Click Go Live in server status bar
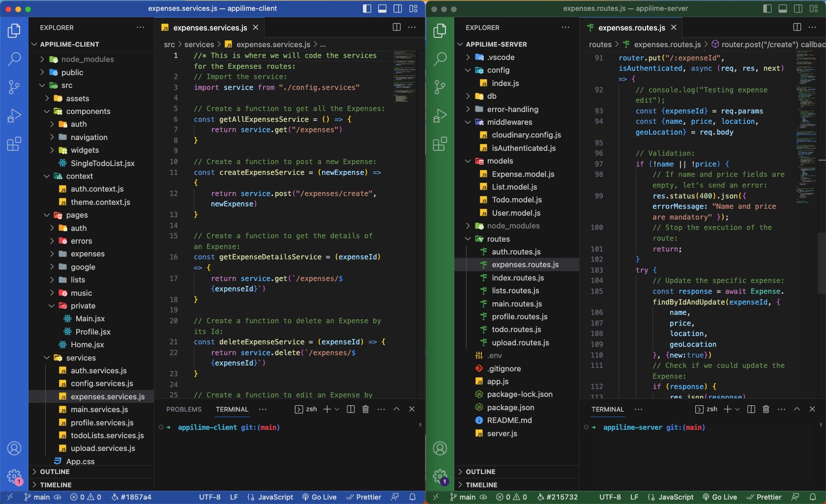Viewport: 826px width, 504px height. click(x=719, y=497)
